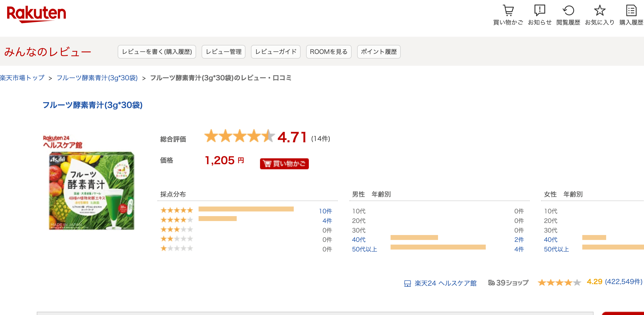Screen dimensions: 644x315
Task: Click the male 40代 distribution bar
Action: coord(414,237)
